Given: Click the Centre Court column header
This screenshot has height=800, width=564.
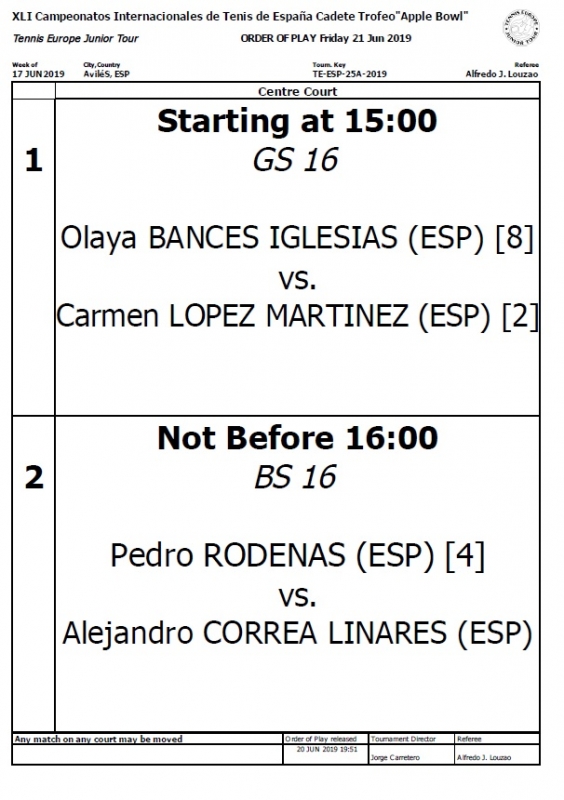Looking at the screenshot, I should point(298,91).
